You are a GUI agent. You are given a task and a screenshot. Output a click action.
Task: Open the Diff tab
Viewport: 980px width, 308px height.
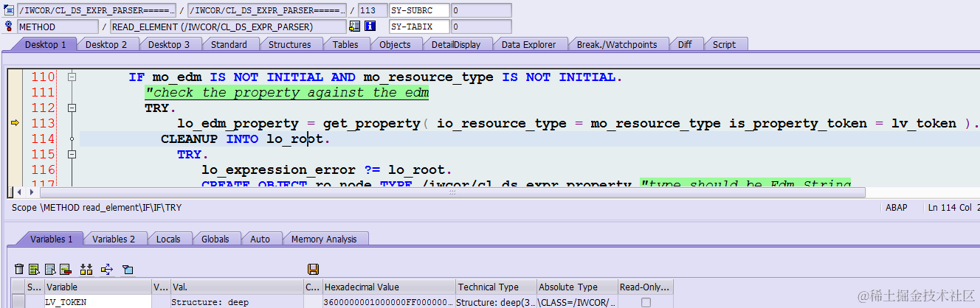pos(685,44)
